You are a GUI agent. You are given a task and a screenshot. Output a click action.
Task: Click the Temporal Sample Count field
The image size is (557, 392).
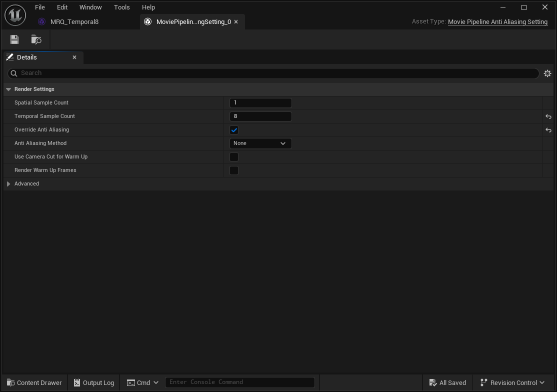[x=260, y=116]
